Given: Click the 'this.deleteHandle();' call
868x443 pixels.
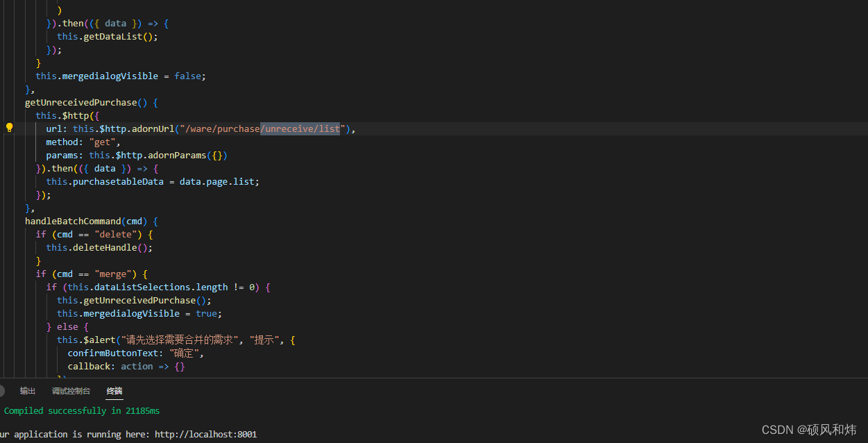Looking at the screenshot, I should pos(99,248).
